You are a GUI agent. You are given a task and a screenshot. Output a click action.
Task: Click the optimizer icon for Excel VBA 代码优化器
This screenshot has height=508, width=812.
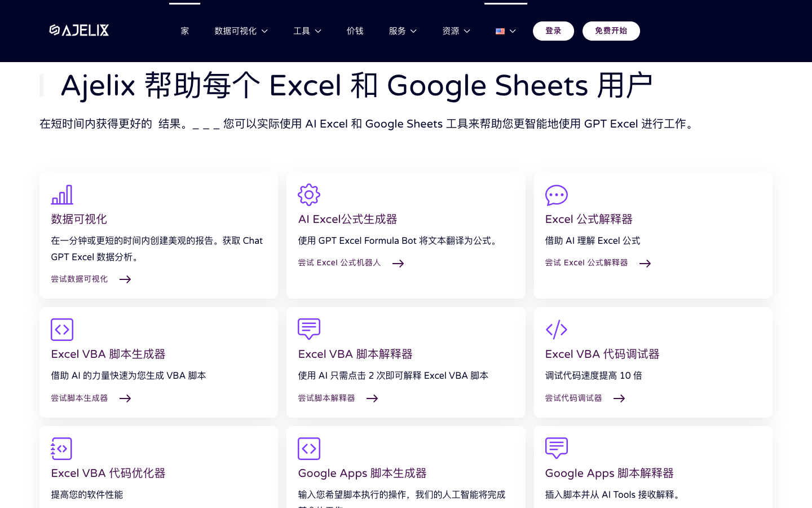61,449
